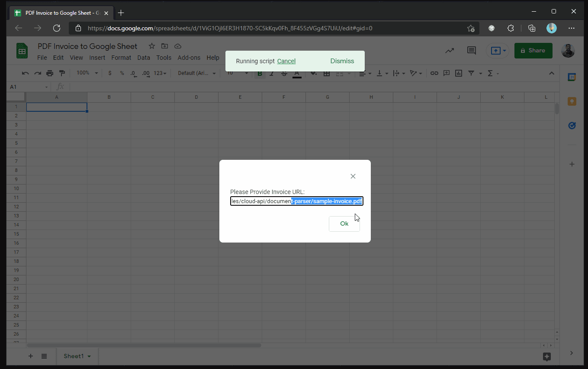The image size is (588, 369).
Task: Open the Format menu
Action: click(x=121, y=58)
